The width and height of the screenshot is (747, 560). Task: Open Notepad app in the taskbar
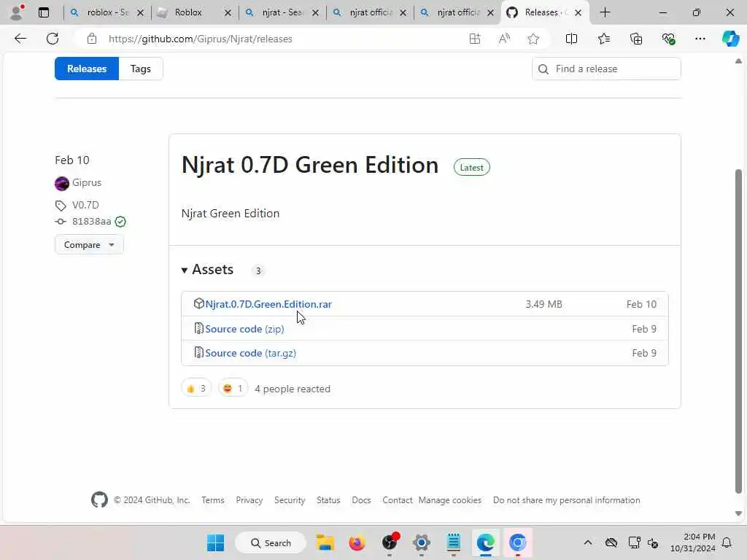[x=454, y=542]
